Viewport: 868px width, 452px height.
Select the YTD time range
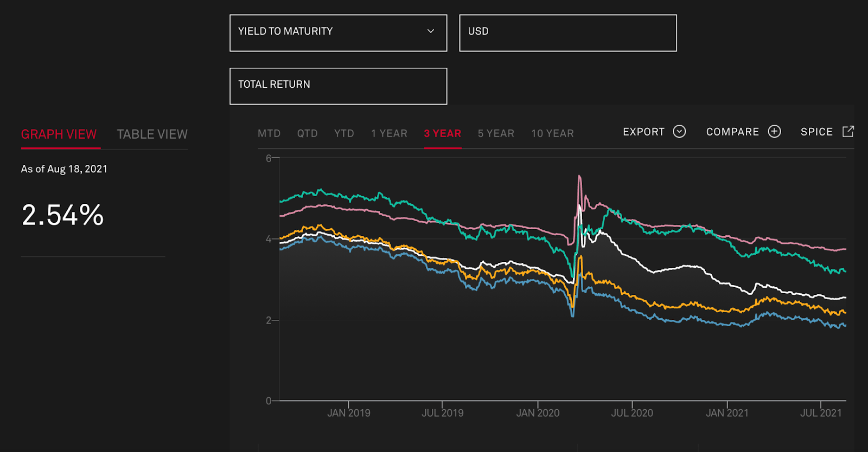coord(344,133)
